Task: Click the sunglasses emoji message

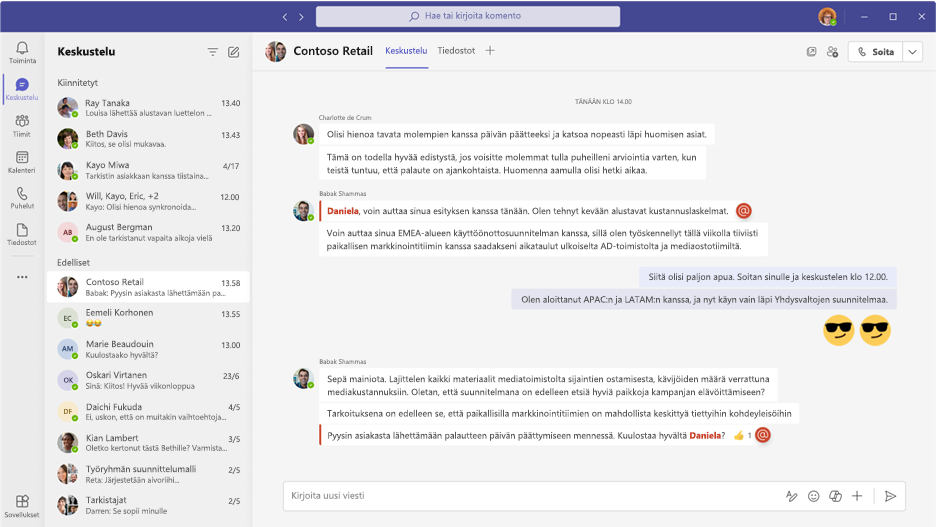Action: (857, 330)
